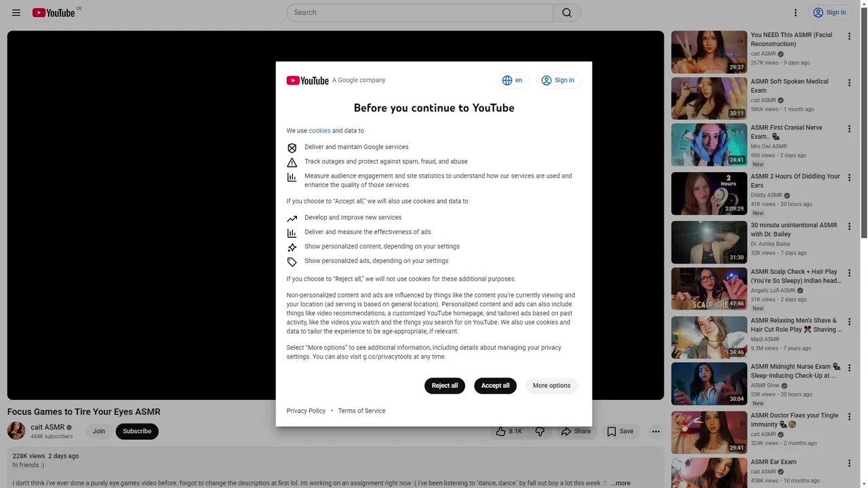868x488 pixels.
Task: Open Diddly ASMR channel name
Action: [766, 195]
